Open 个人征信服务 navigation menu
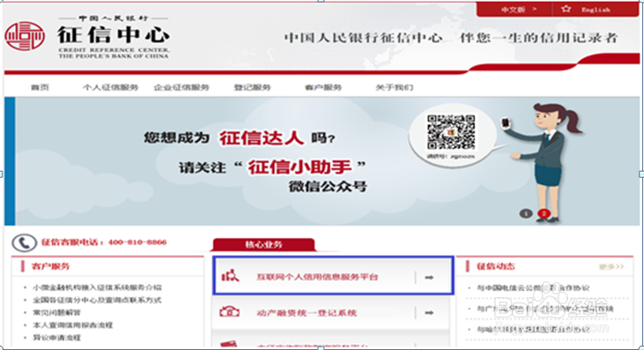 [x=110, y=87]
